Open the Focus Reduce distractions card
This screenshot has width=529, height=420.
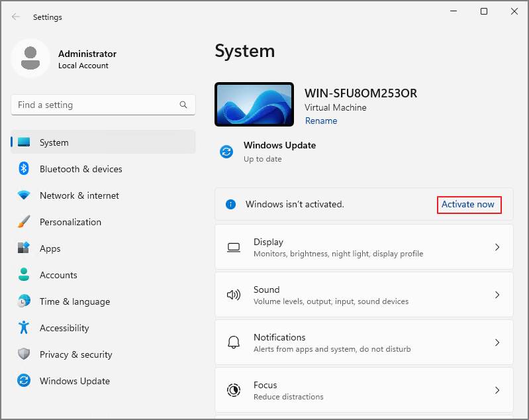pyautogui.click(x=364, y=390)
